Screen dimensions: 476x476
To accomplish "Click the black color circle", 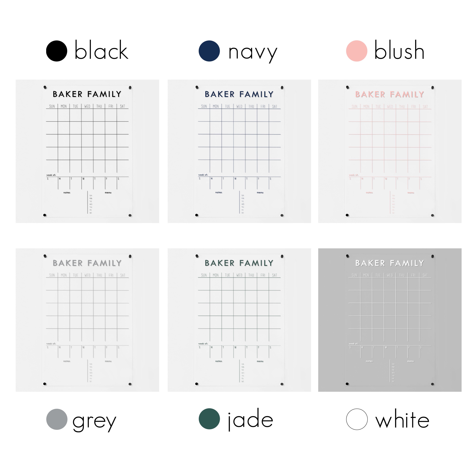I will pos(57,51).
